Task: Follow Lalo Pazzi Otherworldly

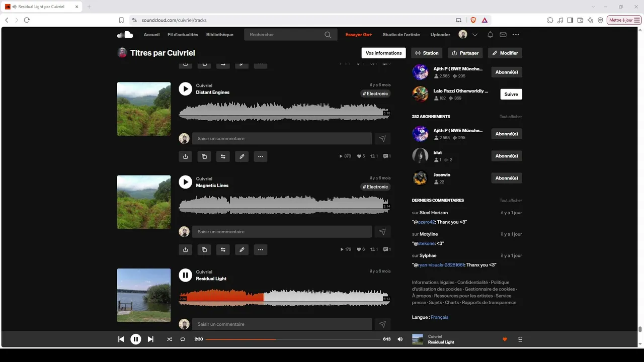Action: pyautogui.click(x=511, y=94)
